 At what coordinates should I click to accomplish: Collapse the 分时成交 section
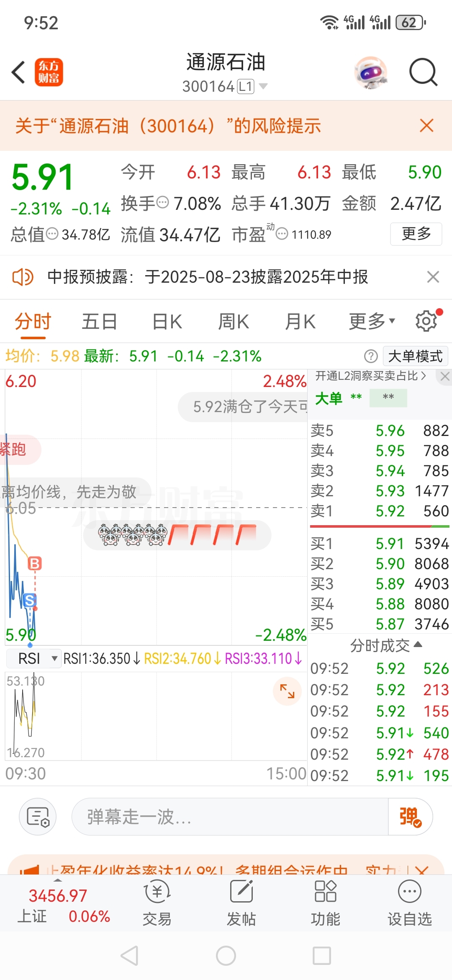(386, 645)
